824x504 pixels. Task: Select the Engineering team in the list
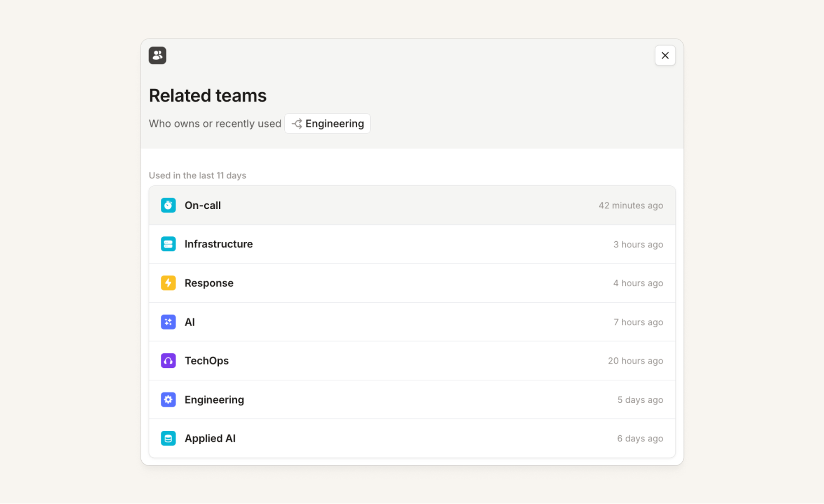point(412,399)
